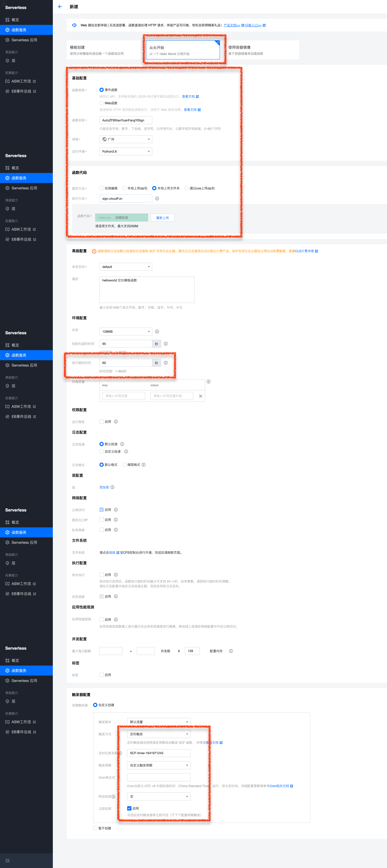Select 在线编辑 submission method
The height and width of the screenshot is (868, 387).
(x=102, y=188)
